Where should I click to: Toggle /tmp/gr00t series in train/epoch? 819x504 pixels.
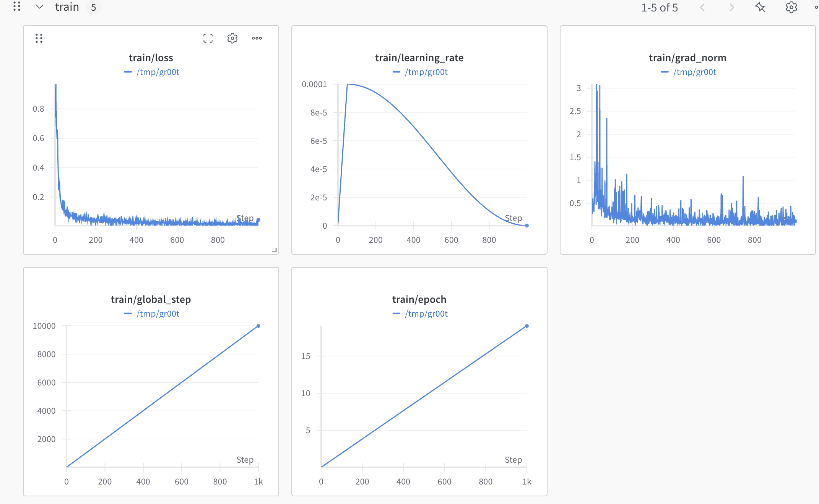426,314
